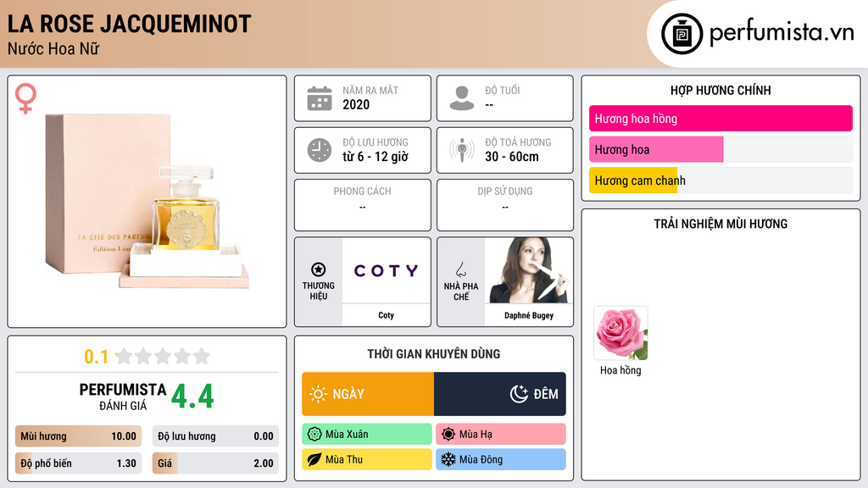Click the leaf icon beside Mùa Thu
Image resolution: width=868 pixels, height=488 pixels.
[x=314, y=459]
